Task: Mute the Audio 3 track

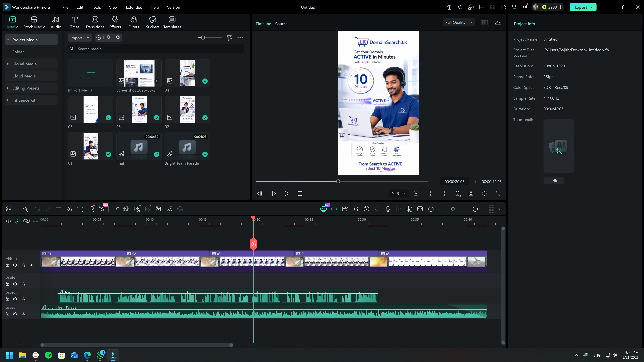Action: pos(15,314)
